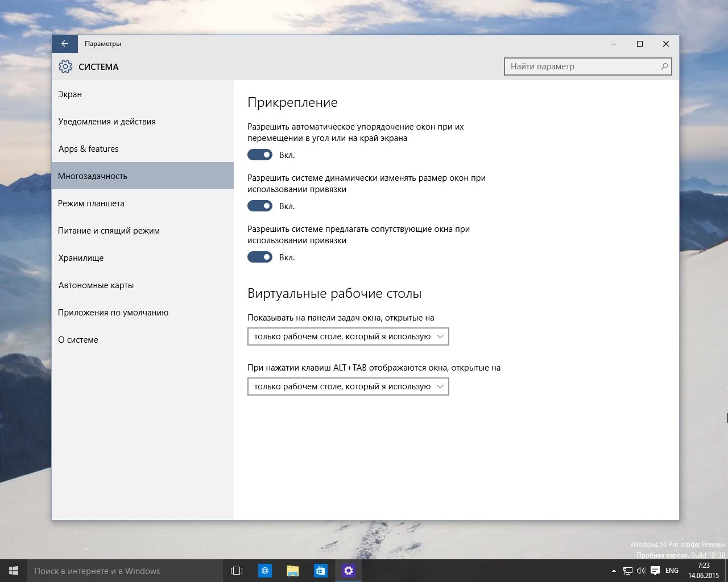Turn off automatic window arrangement toggle
Viewport: 728px width, 582px height.
260,155
